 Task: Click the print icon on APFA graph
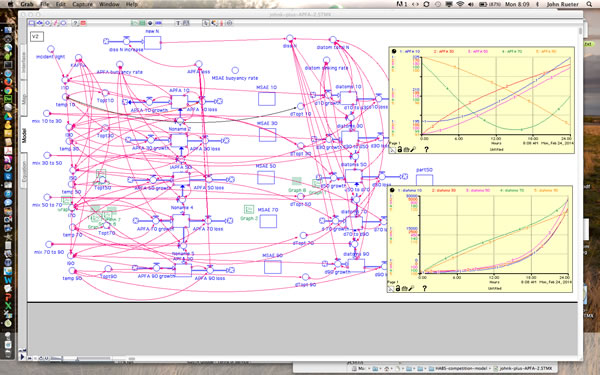(x=406, y=149)
